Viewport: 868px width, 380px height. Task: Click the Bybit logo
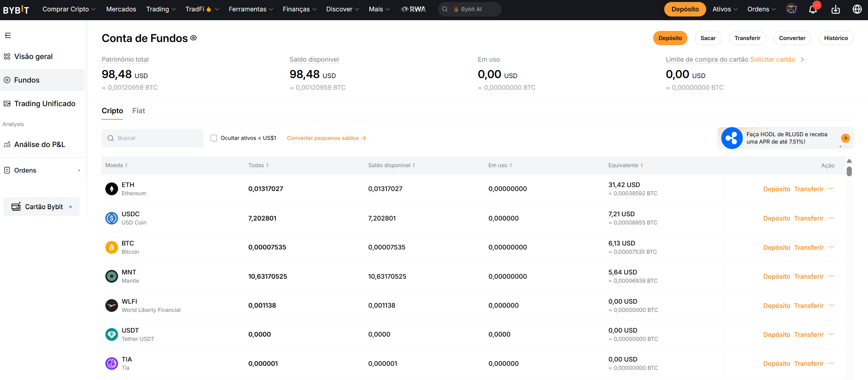(x=16, y=10)
